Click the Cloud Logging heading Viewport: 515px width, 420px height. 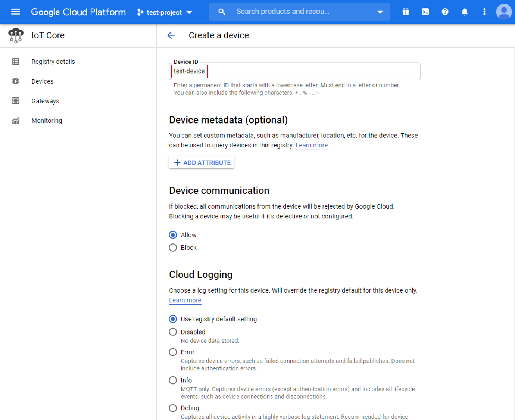[x=201, y=275]
